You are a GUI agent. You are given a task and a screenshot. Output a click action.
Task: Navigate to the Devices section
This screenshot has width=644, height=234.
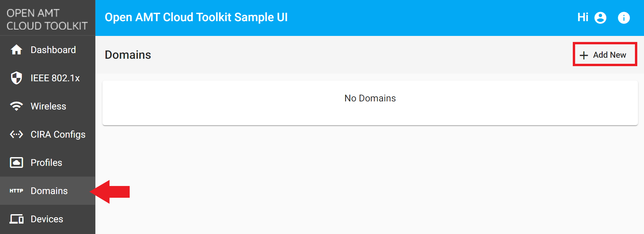(47, 219)
